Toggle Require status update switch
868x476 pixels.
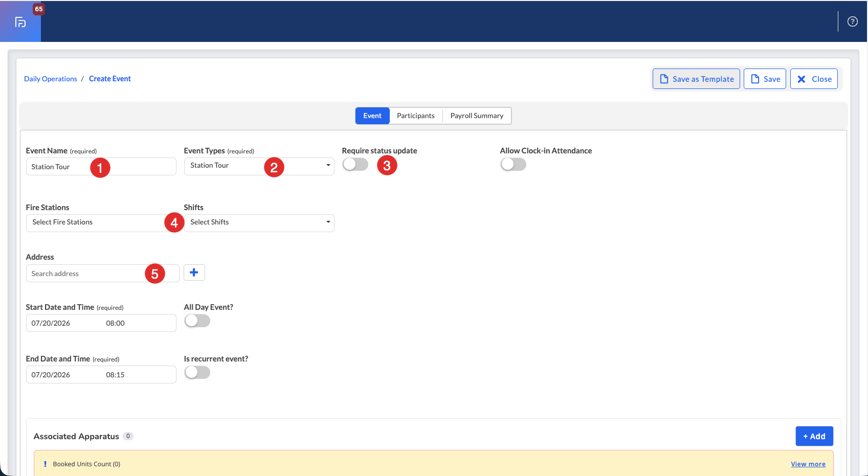[355, 164]
